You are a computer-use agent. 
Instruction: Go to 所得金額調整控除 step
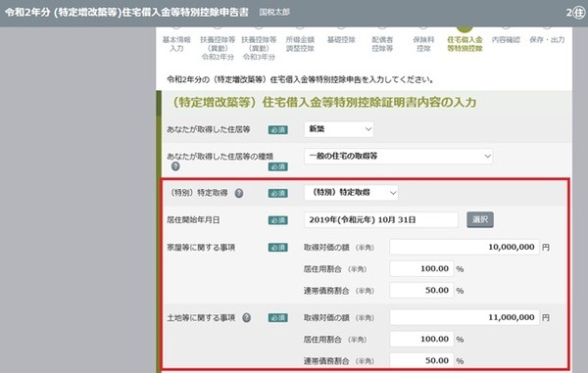pyautogui.click(x=300, y=44)
